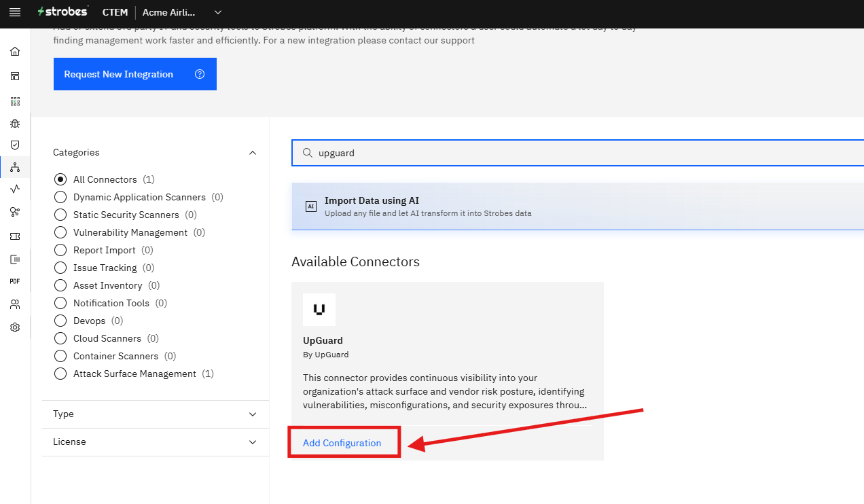This screenshot has width=864, height=504.
Task: Open the dashboard layout icon in sidebar
Action: 15,76
